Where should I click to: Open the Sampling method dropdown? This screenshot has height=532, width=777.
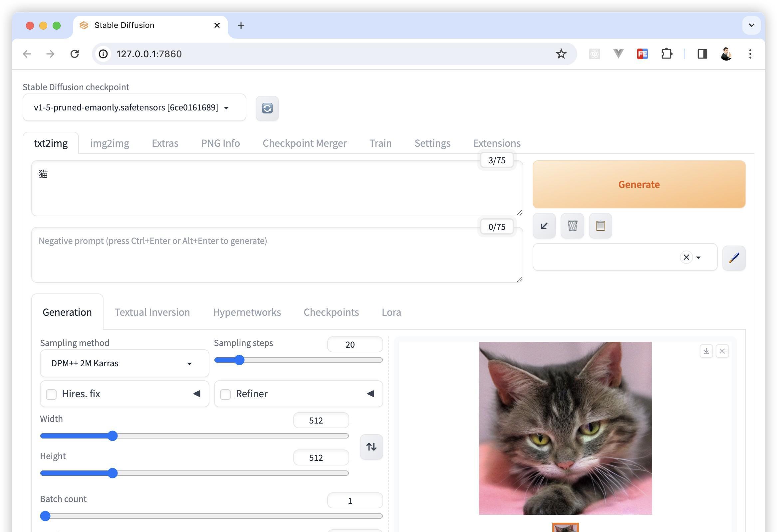pyautogui.click(x=125, y=363)
